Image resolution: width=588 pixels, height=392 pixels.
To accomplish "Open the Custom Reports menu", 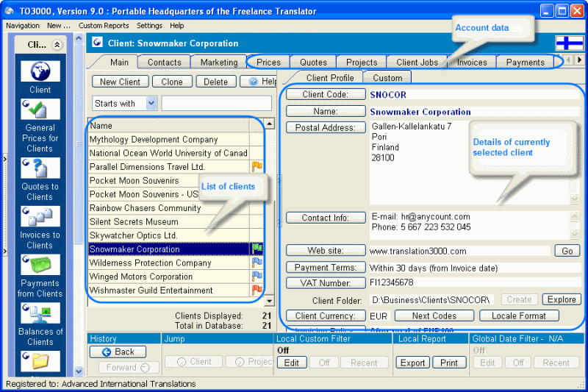I will [104, 26].
